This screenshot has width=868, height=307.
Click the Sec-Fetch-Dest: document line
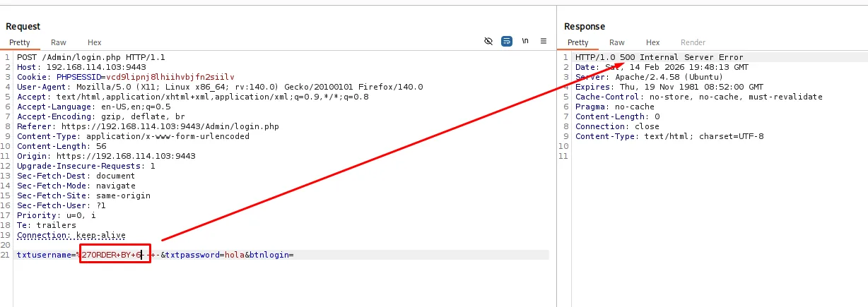tap(76, 176)
